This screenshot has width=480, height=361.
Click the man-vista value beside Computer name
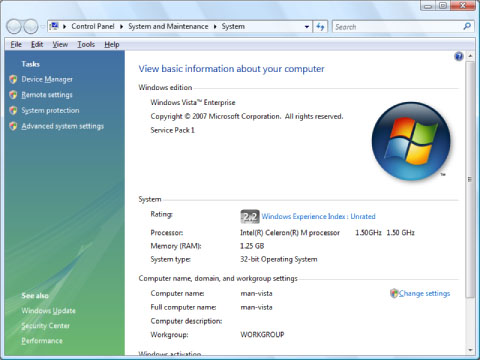pyautogui.click(x=256, y=293)
